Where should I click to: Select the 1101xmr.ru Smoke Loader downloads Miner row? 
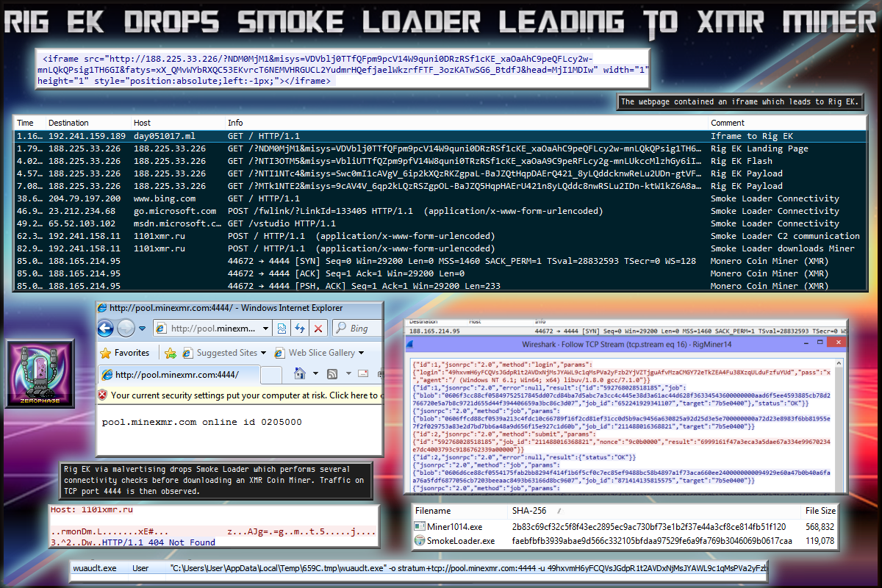[440, 248]
